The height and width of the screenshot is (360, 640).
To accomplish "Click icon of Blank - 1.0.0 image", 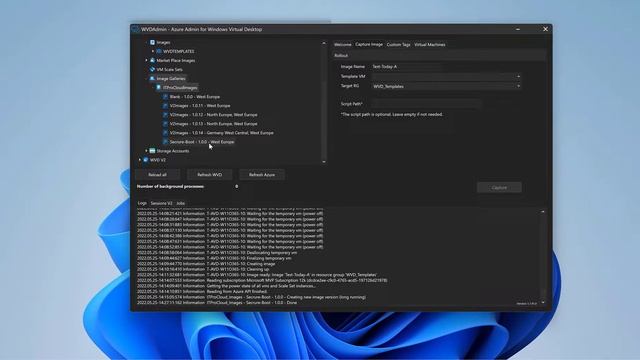I will (x=165, y=97).
